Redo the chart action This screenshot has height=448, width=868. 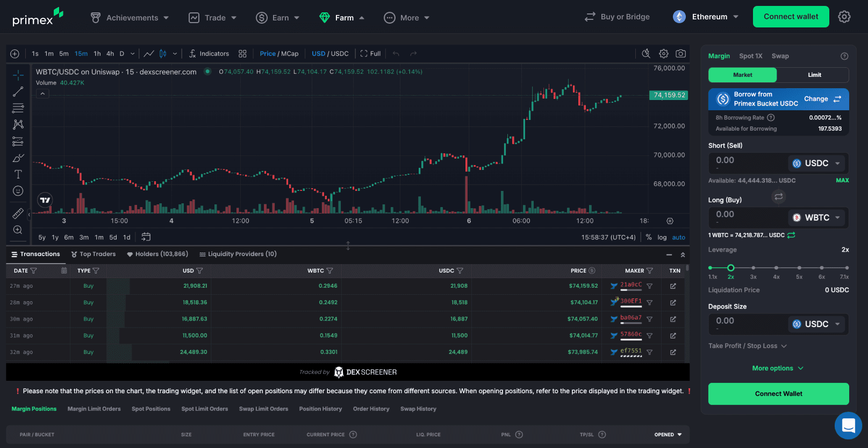coord(413,54)
